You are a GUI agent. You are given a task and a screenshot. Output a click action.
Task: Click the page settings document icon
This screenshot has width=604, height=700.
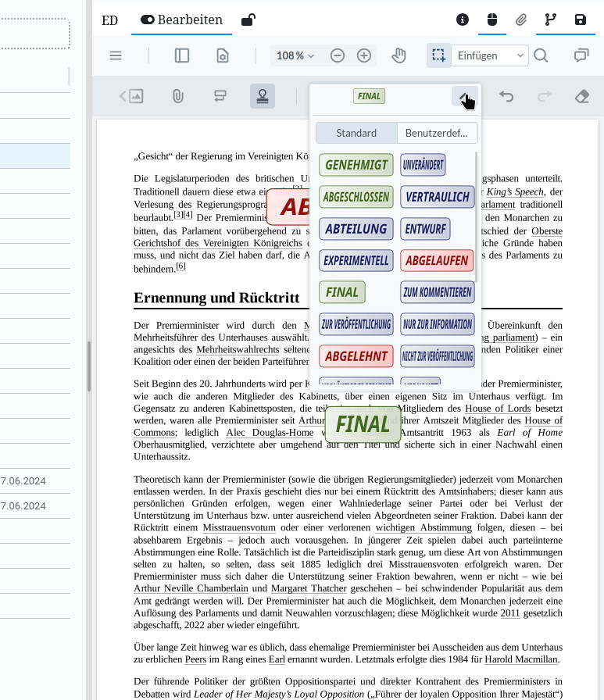click(223, 55)
